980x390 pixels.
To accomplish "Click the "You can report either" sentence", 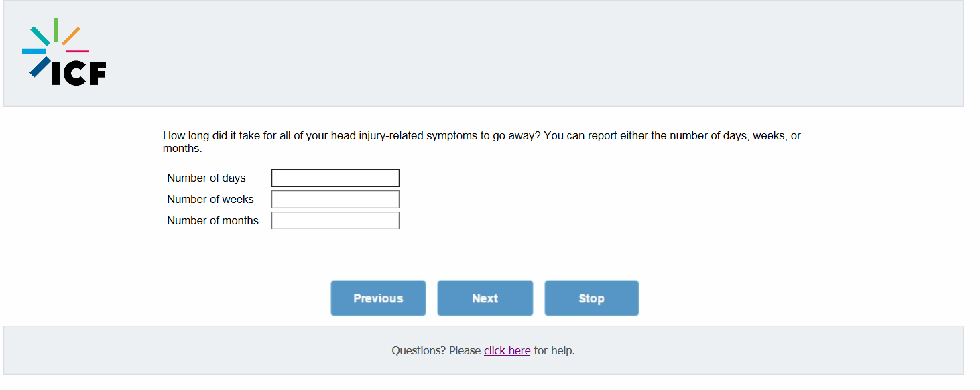I will (670, 135).
